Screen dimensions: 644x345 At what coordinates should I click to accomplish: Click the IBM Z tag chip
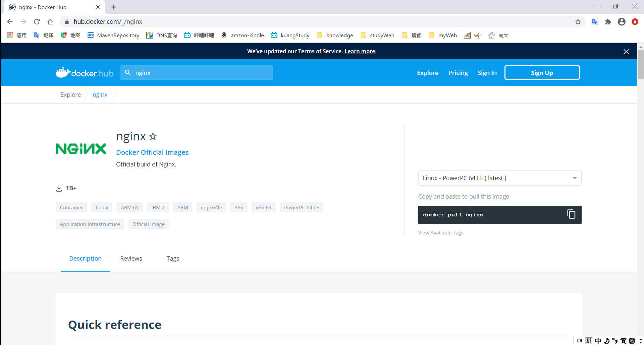158,208
